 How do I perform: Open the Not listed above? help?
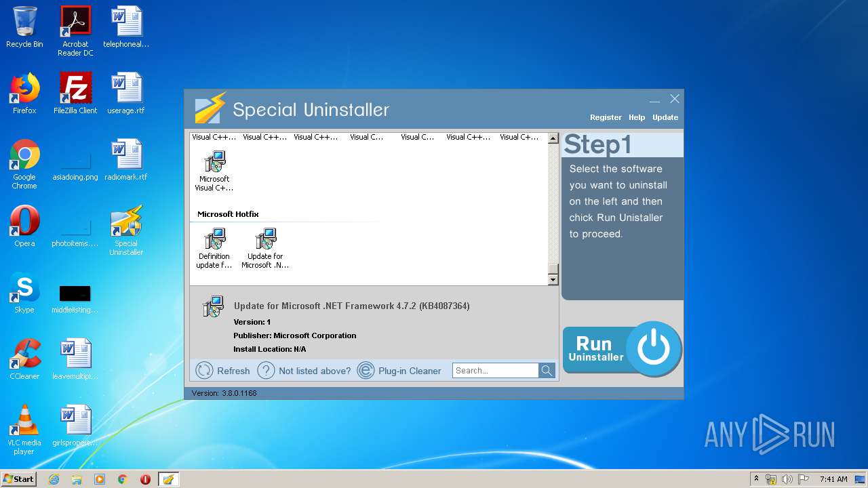coord(304,370)
